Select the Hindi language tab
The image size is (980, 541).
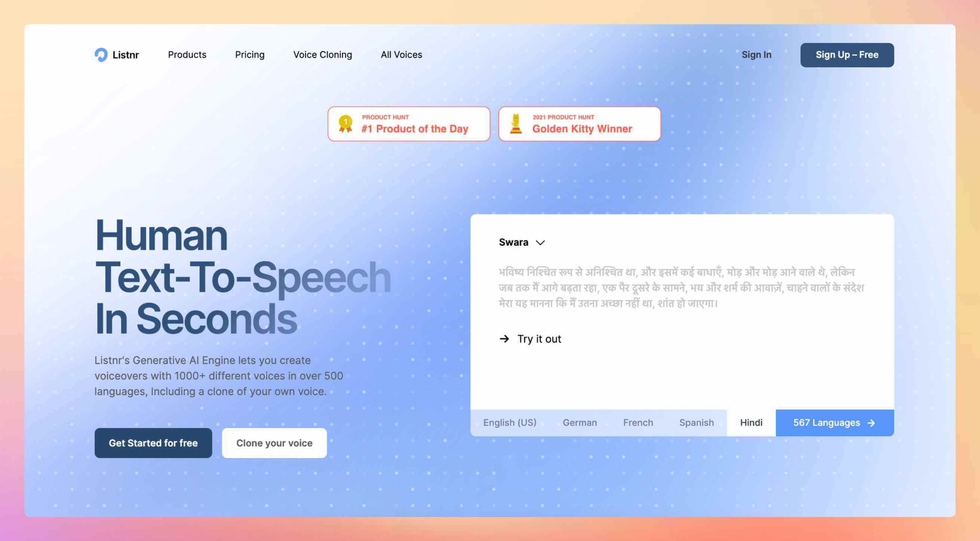click(x=751, y=423)
